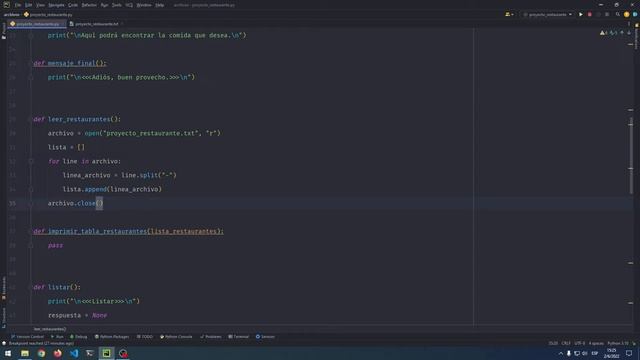Click the lista = [] code line
The width and height of the screenshot is (640, 360).
coord(66,147)
